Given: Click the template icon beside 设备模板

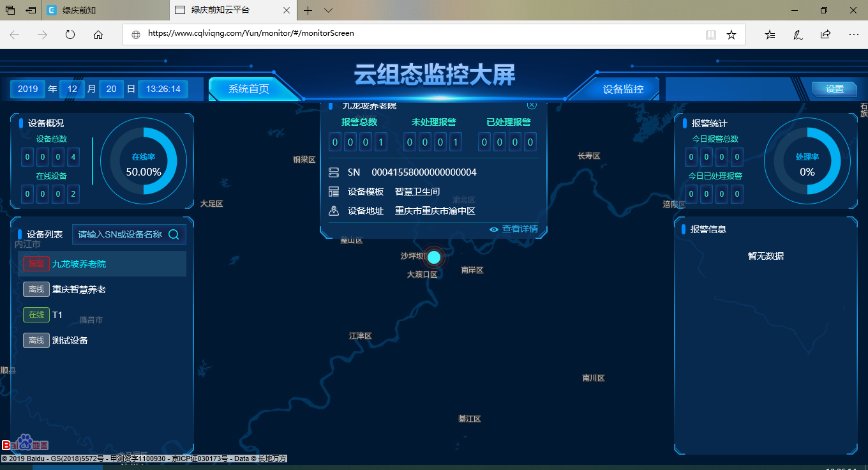Looking at the screenshot, I should (334, 191).
